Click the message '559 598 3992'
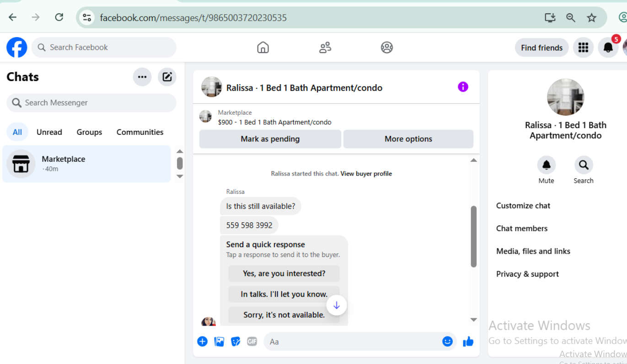The image size is (627, 364). pos(249,225)
